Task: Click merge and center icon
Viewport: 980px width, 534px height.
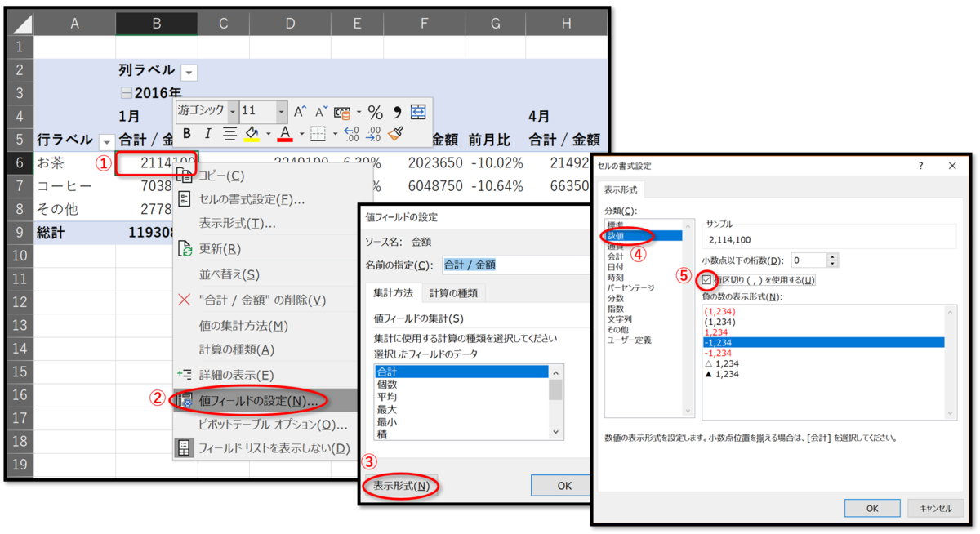Action: pyautogui.click(x=418, y=112)
